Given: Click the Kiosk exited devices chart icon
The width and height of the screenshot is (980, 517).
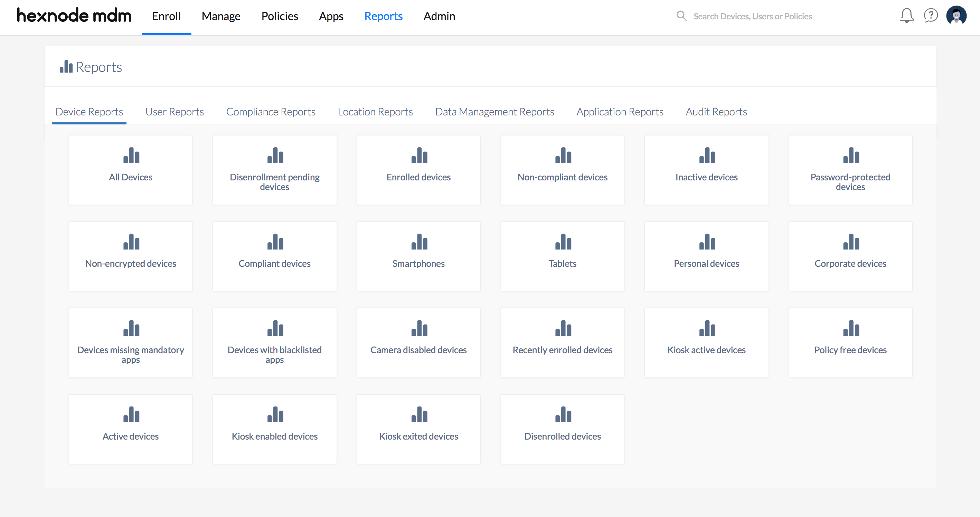Looking at the screenshot, I should pyautogui.click(x=419, y=414).
